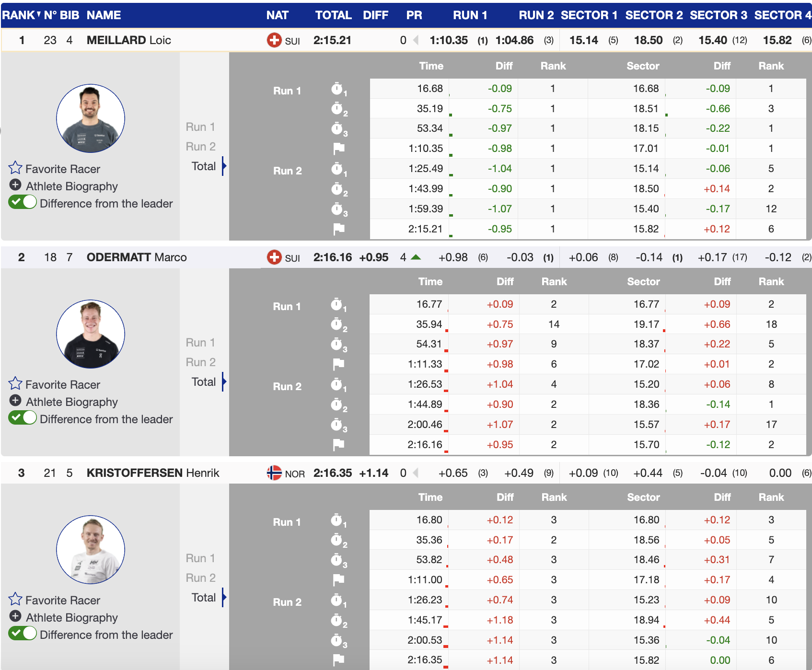Image resolution: width=812 pixels, height=670 pixels.
Task: Click the finish flag icon in Meillard's Run 1
Action: [339, 149]
